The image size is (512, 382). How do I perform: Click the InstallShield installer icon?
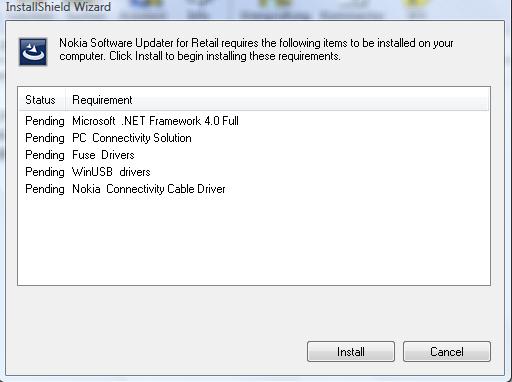pyautogui.click(x=33, y=52)
